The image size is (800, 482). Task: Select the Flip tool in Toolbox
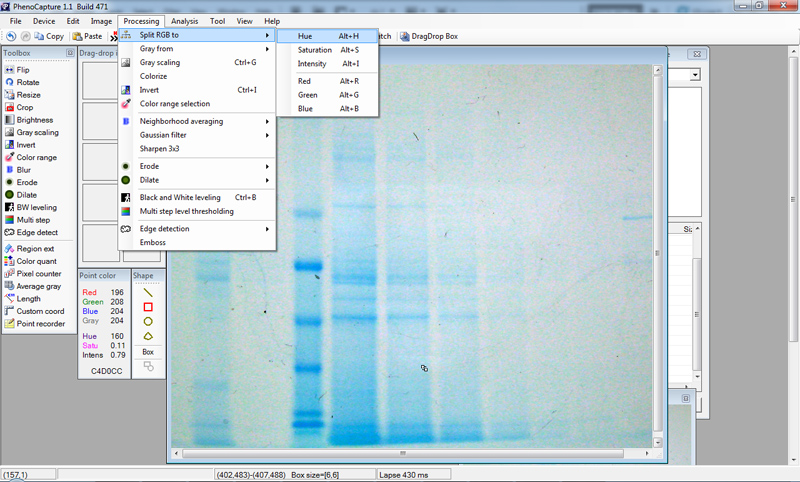click(x=22, y=70)
